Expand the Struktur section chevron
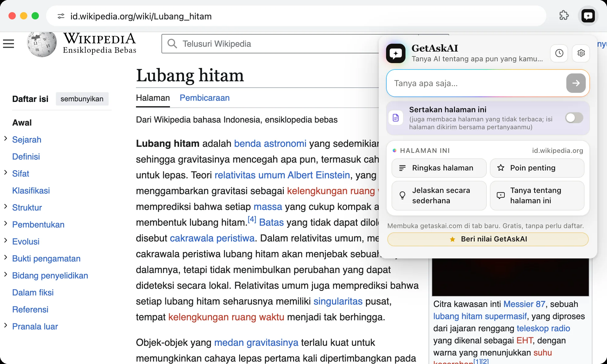The width and height of the screenshot is (607, 364). (x=5, y=207)
